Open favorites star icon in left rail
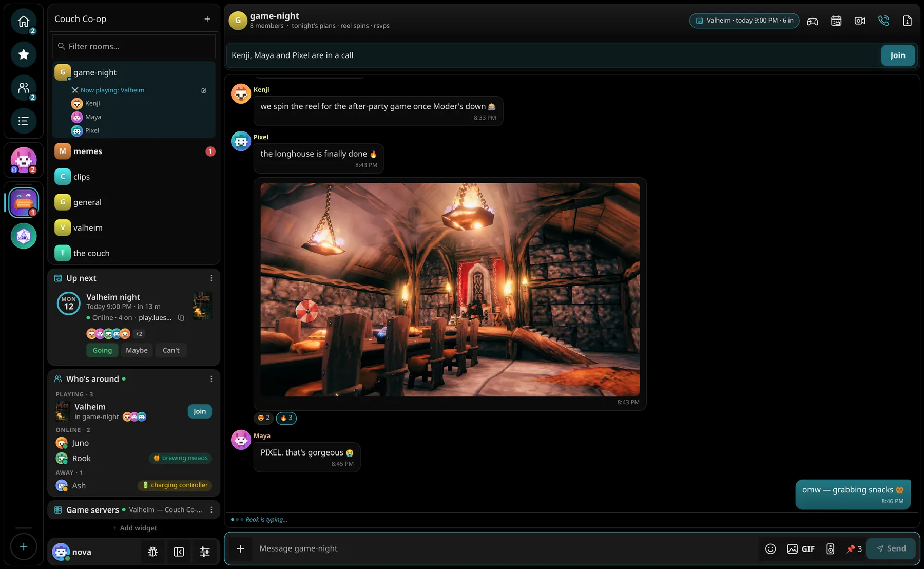The height and width of the screenshot is (569, 924). click(24, 54)
